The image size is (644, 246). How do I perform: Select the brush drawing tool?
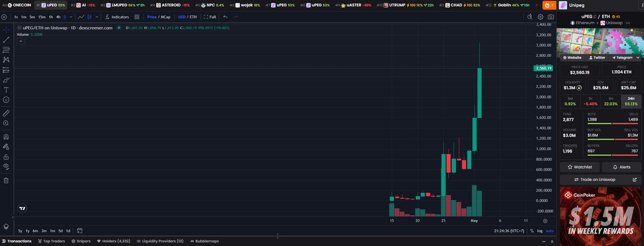click(6, 79)
